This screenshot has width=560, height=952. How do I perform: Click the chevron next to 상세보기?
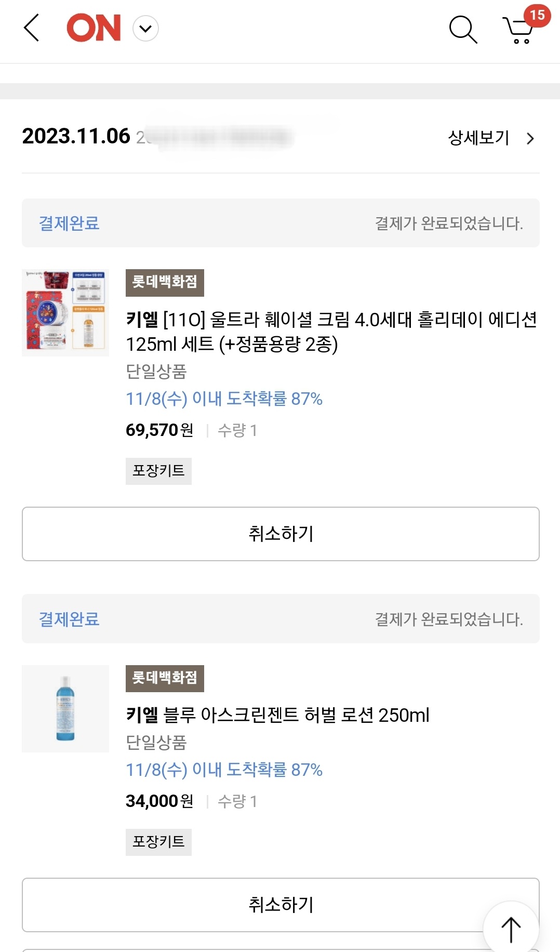[x=530, y=139]
